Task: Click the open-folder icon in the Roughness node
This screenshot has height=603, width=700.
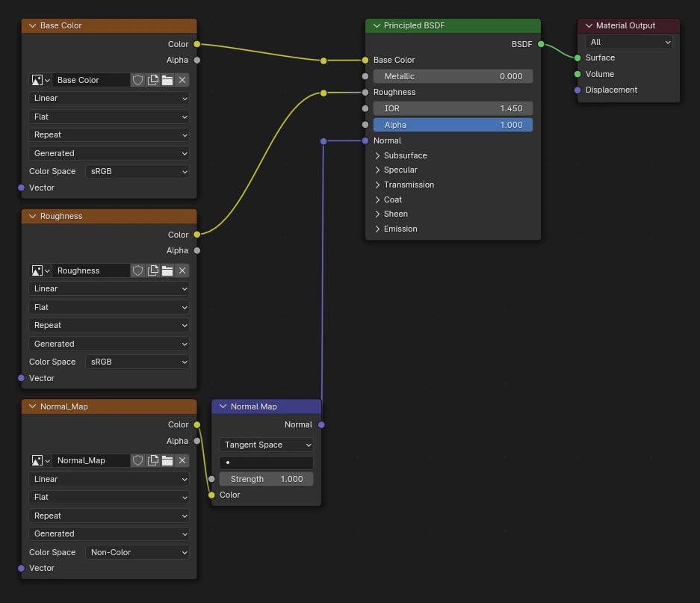Action: (167, 270)
